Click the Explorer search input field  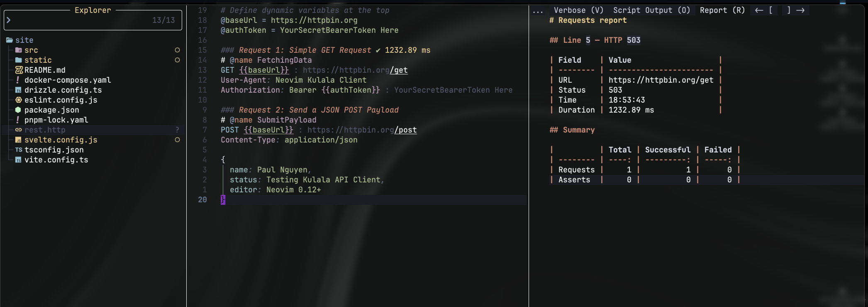(x=93, y=20)
